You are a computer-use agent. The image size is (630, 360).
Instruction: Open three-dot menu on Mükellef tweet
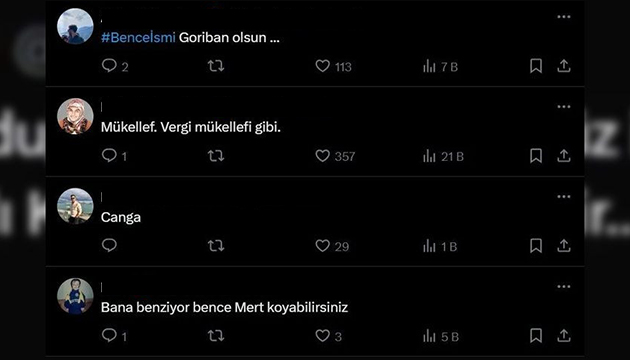[564, 106]
